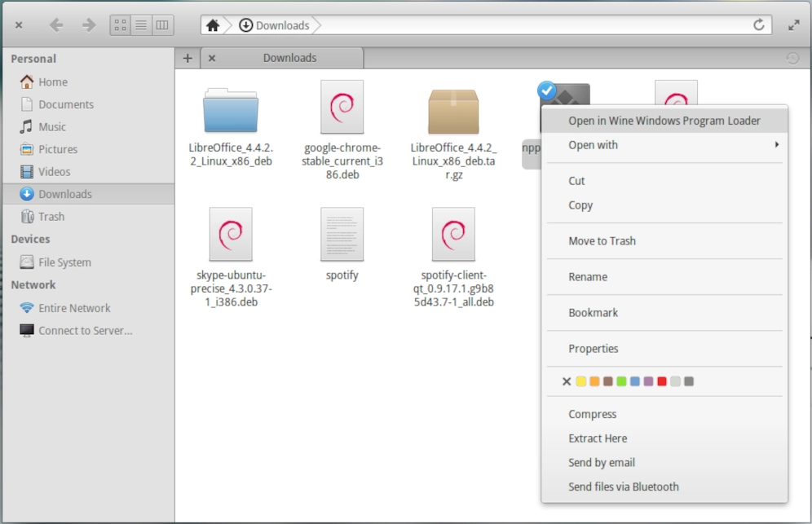Select the Downloads tab label
This screenshot has height=524, width=812.
[x=289, y=58]
